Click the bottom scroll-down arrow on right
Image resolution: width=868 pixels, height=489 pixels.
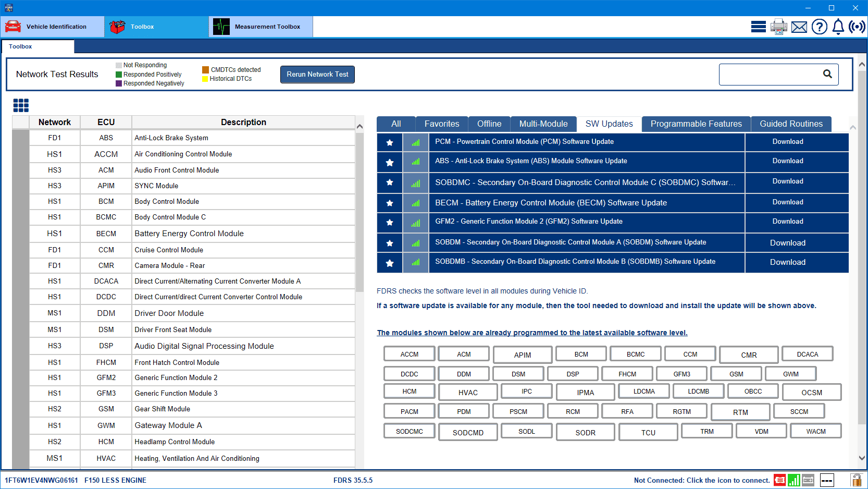coord(862,458)
